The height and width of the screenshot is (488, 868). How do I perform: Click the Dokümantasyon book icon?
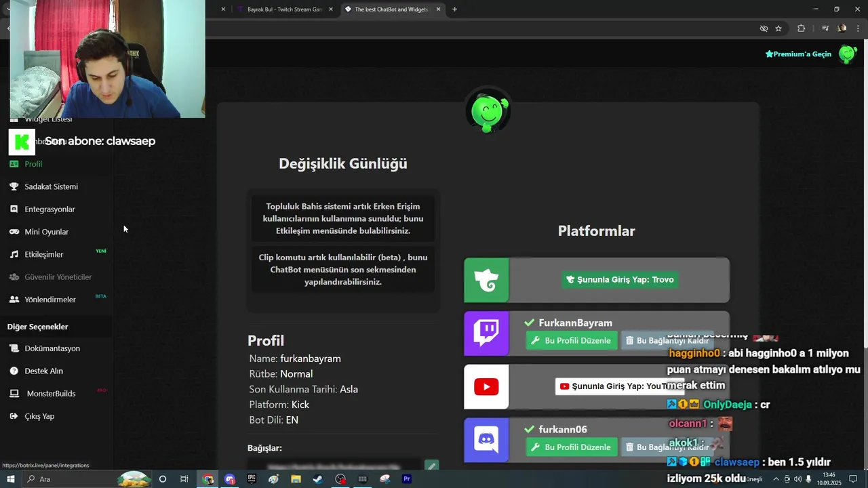click(x=14, y=348)
